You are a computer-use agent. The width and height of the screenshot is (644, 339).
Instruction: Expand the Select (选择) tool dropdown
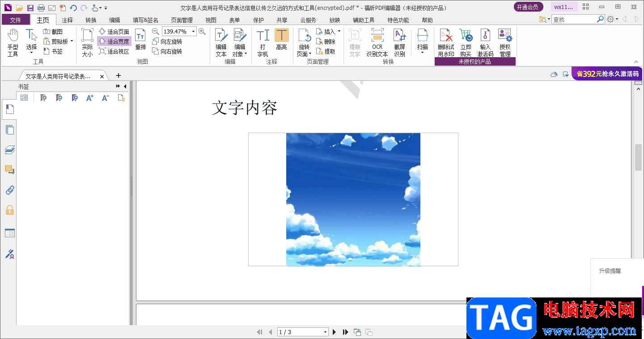[31, 53]
